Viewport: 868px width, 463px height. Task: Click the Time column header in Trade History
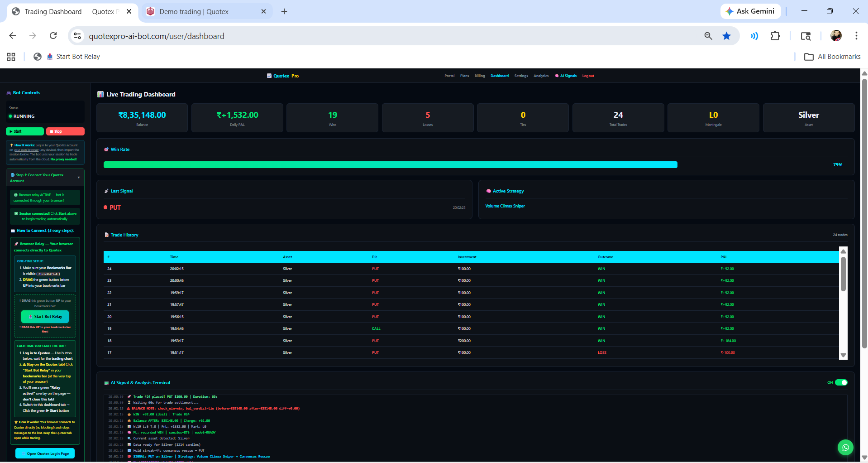(174, 257)
